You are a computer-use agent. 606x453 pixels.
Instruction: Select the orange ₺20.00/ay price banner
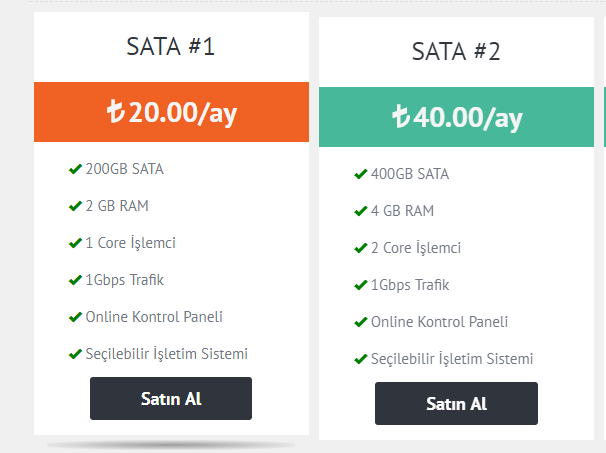(171, 113)
